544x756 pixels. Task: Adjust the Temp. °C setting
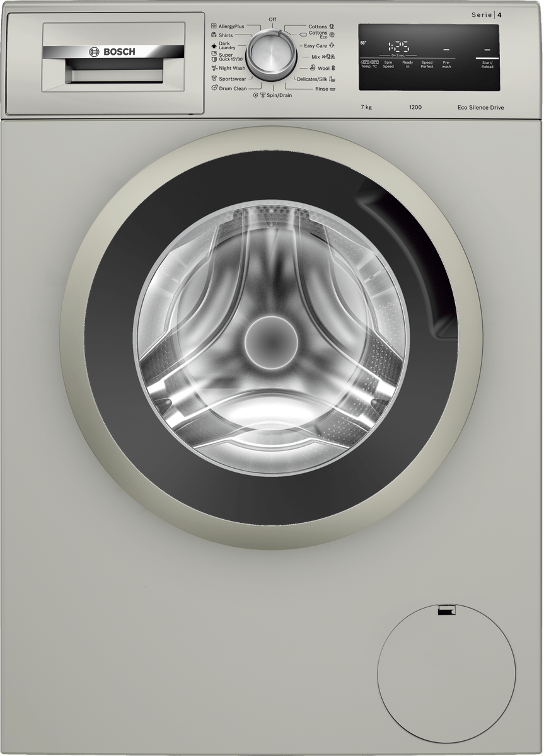click(x=369, y=64)
